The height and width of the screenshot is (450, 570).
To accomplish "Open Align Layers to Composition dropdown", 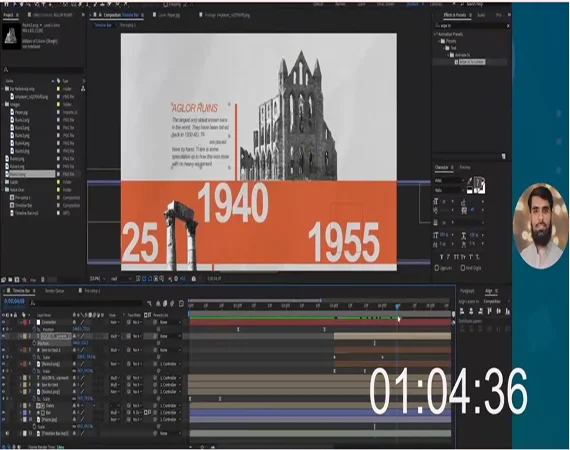I will [497, 301].
